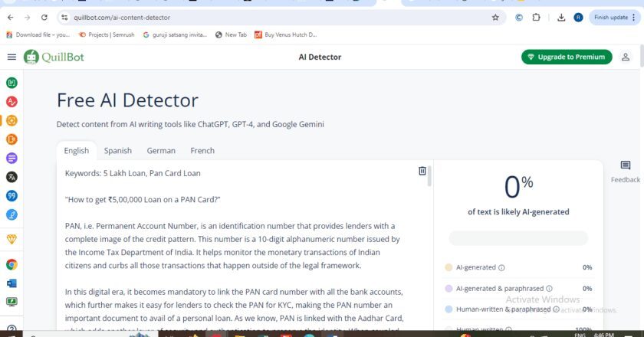Viewport: 644px width, 337px height.
Task: Show info for AI-generated & paraphrased
Action: click(549, 289)
